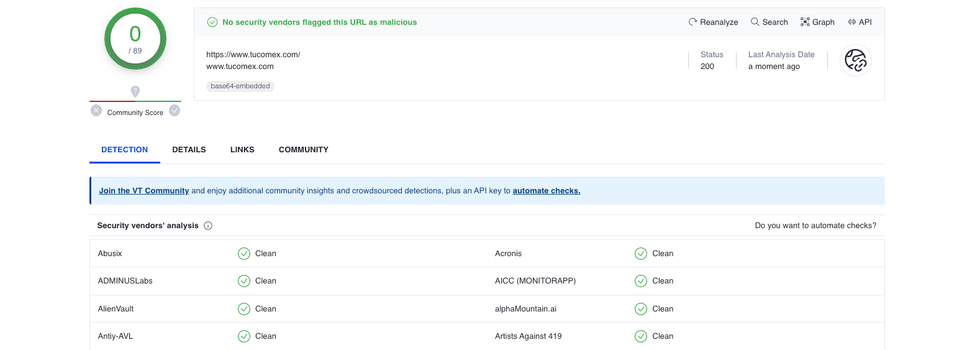Click the URL link globe icon
Viewport: 980px width, 350px height.
pyautogui.click(x=856, y=60)
